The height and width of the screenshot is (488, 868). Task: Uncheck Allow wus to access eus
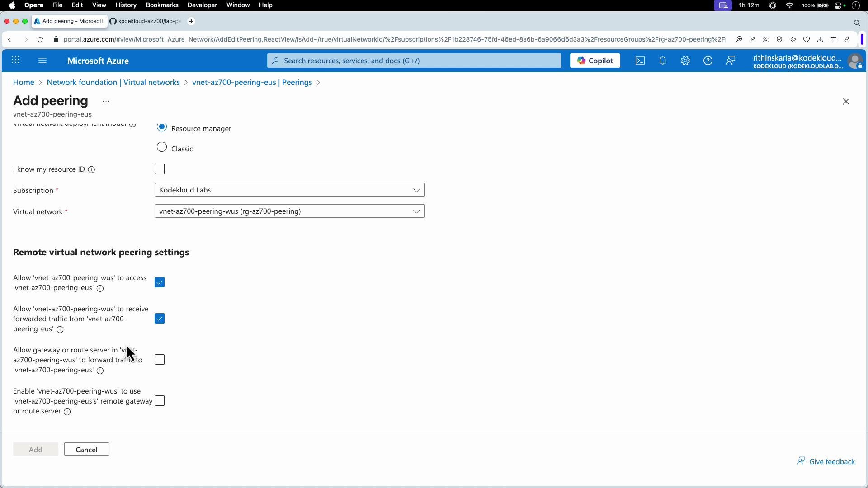pyautogui.click(x=160, y=282)
